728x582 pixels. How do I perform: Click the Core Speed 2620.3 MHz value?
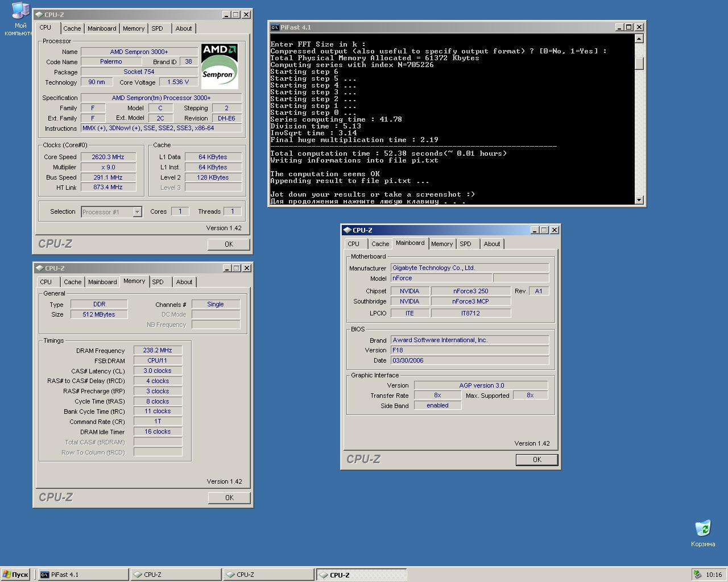click(108, 157)
